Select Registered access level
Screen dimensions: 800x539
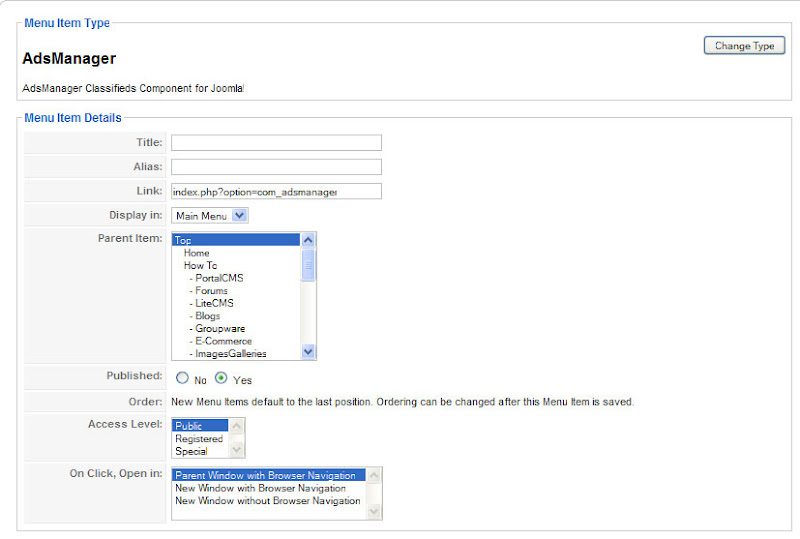point(200,439)
